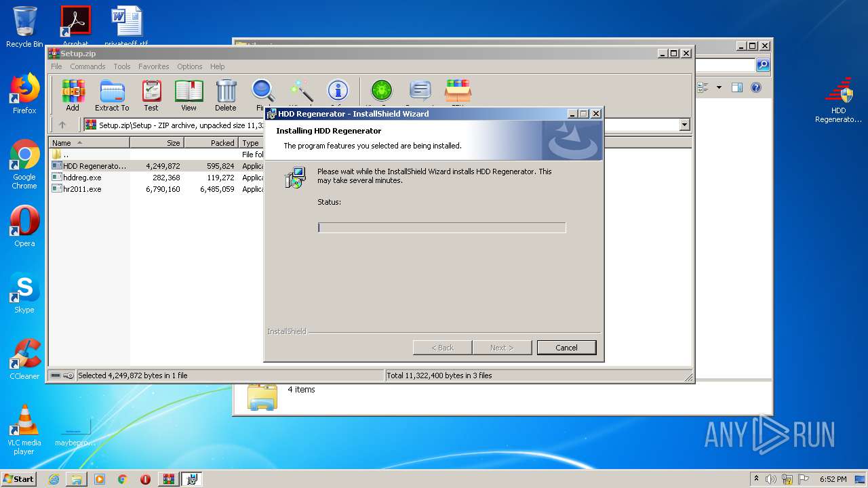Screen dimensions: 868x488
Task: Open the Firefox desktop shortcut
Action: [x=24, y=94]
